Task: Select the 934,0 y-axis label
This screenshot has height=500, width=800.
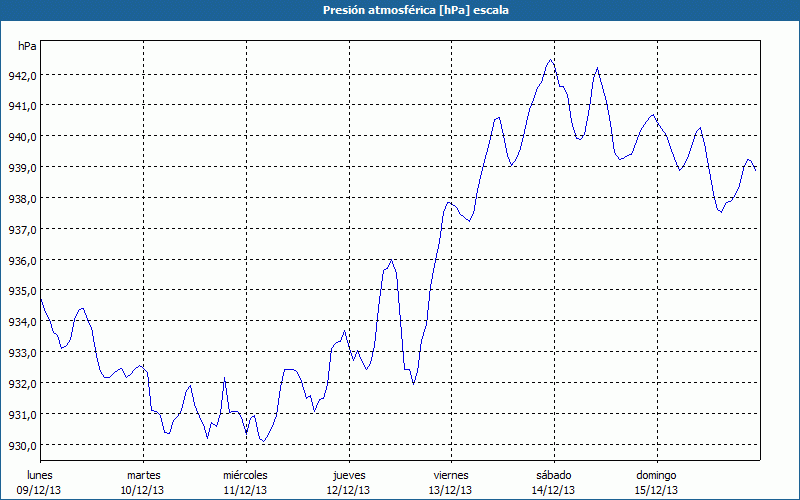Action: pos(22,322)
